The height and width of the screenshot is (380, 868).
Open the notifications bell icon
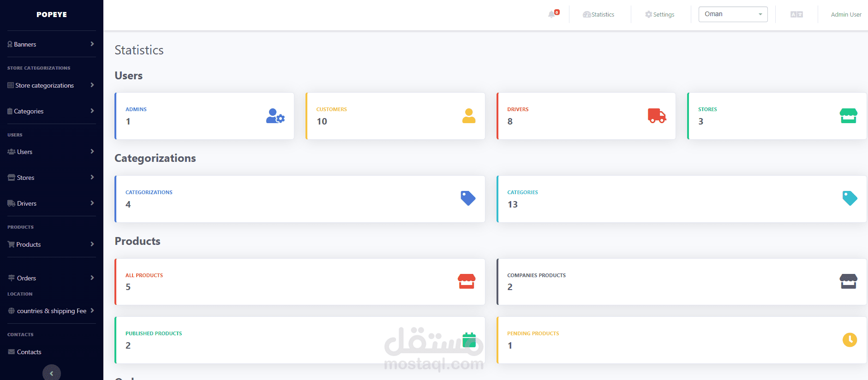point(551,14)
